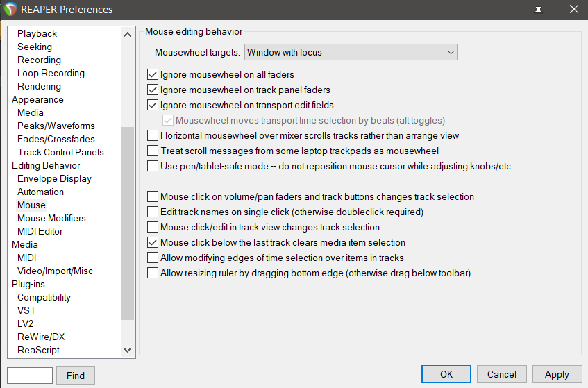This screenshot has width=588, height=388.
Task: Close the REAPER Preferences dialog
Action: (x=573, y=10)
